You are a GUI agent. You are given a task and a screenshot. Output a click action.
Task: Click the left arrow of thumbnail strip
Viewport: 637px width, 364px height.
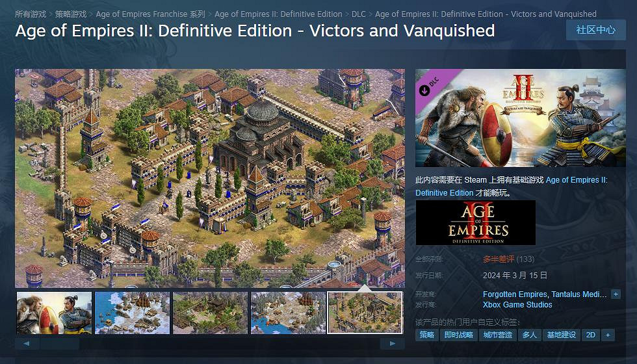point(27,344)
